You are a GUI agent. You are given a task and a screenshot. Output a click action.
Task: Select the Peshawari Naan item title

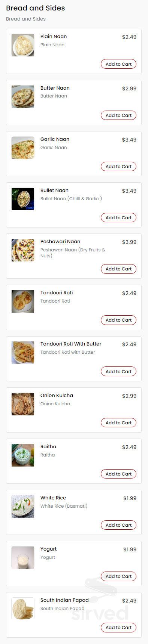[x=60, y=242]
